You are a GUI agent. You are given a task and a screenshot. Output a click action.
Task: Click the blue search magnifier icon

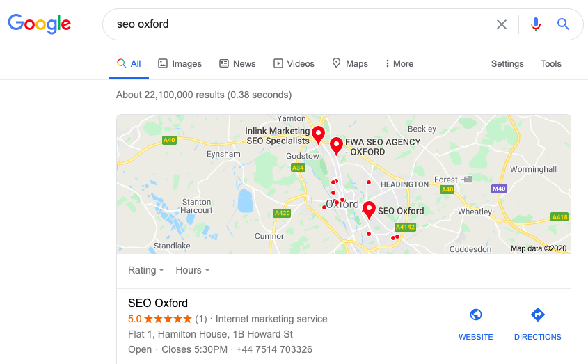tap(563, 24)
